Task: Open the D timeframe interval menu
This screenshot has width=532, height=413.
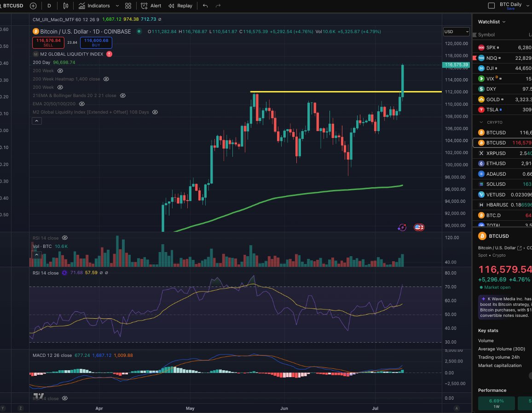Action: click(x=49, y=6)
